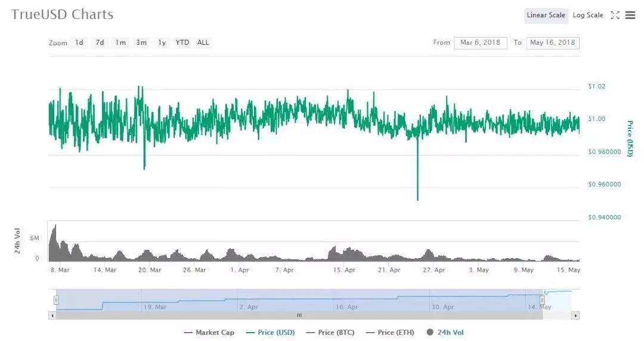Click navigator right range handle
The image size is (644, 341).
(542, 300)
